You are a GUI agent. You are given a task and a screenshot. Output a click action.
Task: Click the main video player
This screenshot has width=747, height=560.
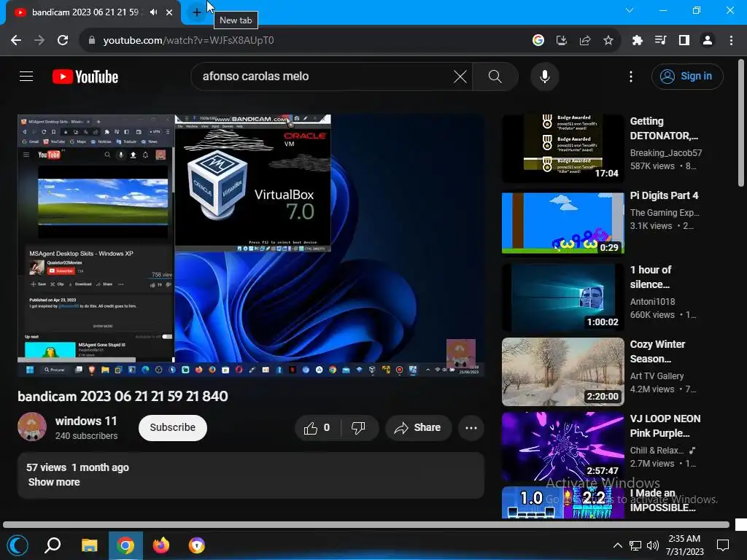[x=251, y=246]
